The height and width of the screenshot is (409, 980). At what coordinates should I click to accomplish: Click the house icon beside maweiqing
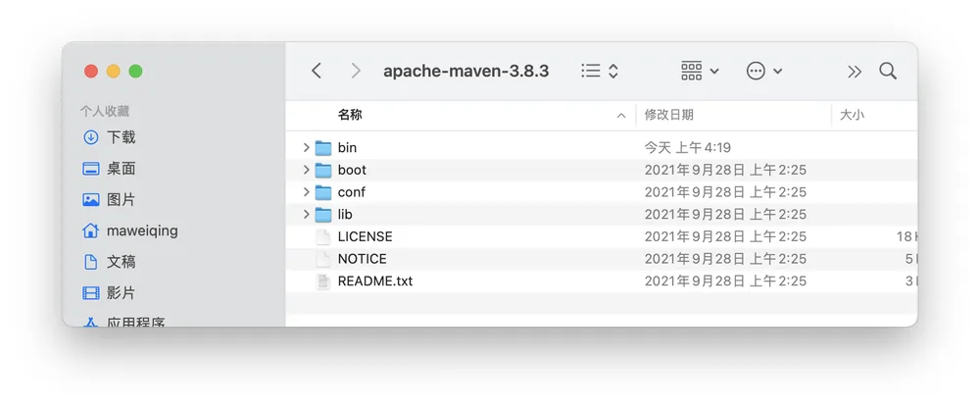(x=91, y=230)
